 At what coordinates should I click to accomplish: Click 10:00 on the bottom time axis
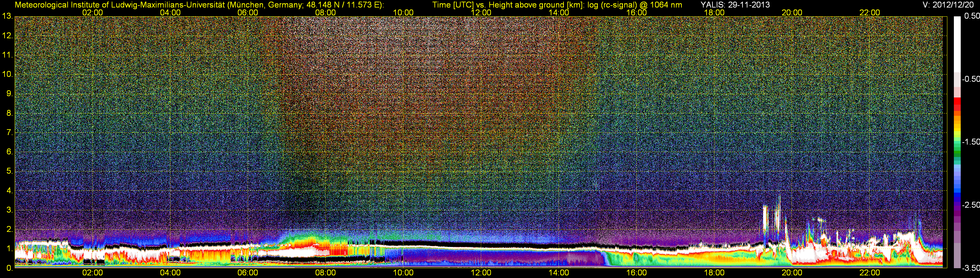click(403, 273)
